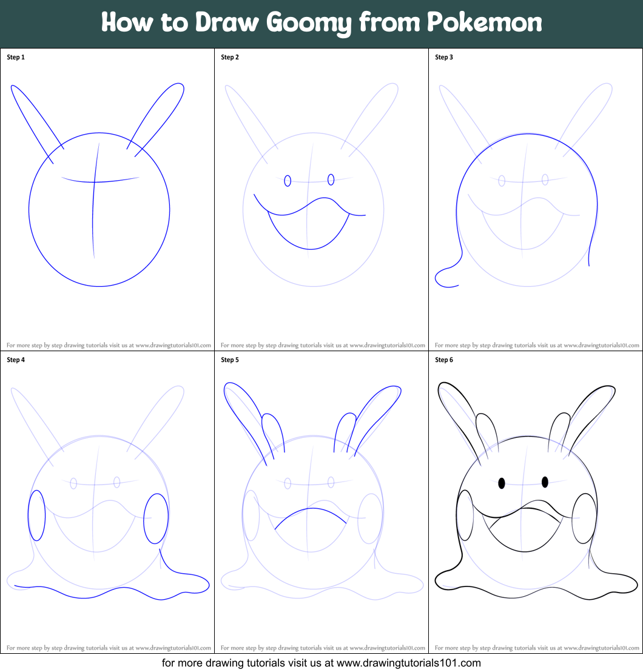The height and width of the screenshot is (672, 643).
Task: Click the Step 1 label
Action: (15, 57)
